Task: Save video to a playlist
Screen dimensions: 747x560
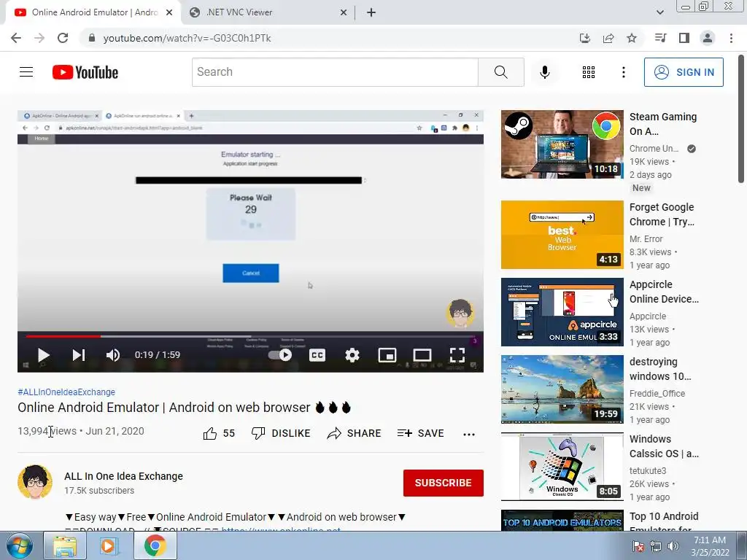Action: coord(421,433)
